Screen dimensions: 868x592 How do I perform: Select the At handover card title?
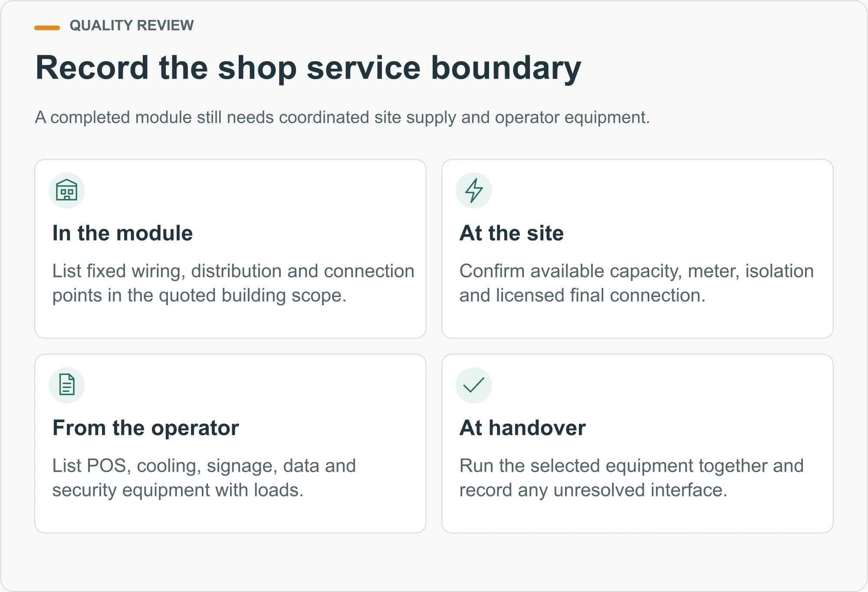(x=523, y=428)
